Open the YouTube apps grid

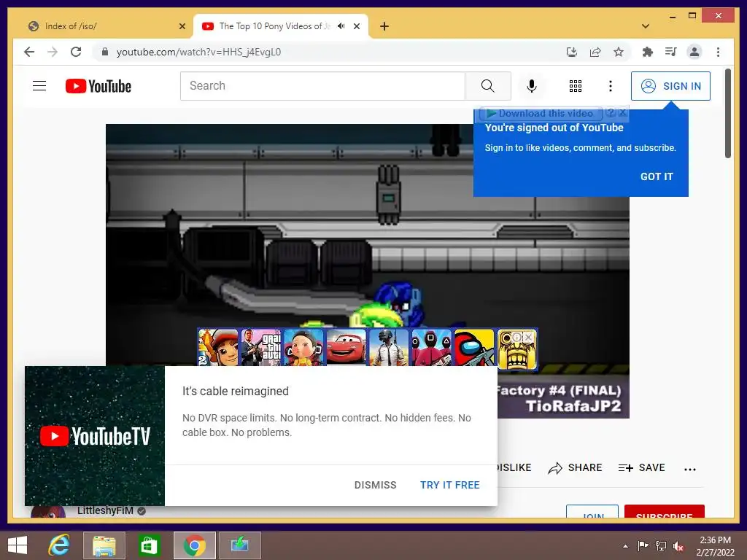pos(576,86)
